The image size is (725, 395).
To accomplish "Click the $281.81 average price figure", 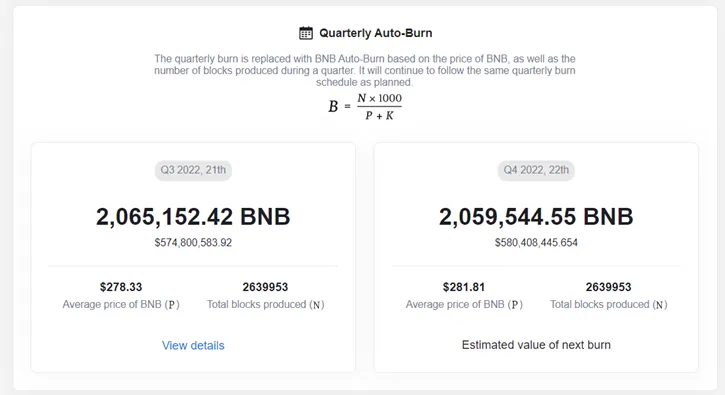I will pos(464,287).
